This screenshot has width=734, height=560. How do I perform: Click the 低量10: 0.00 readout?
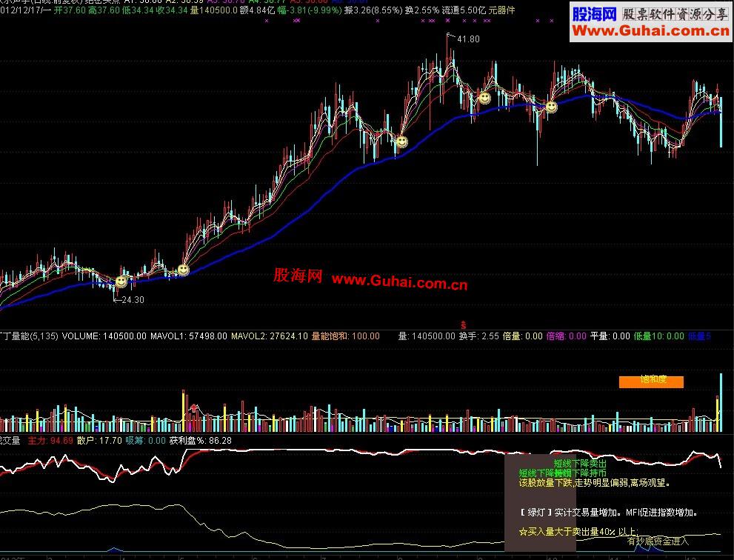coord(659,336)
